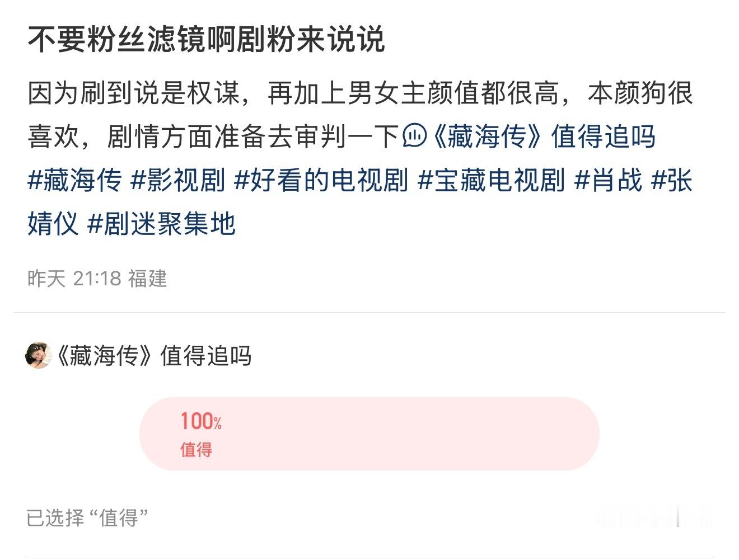Click the post body paragraph beginning 因为刷到说是权谋
The image size is (739, 560).
[x=360, y=115]
